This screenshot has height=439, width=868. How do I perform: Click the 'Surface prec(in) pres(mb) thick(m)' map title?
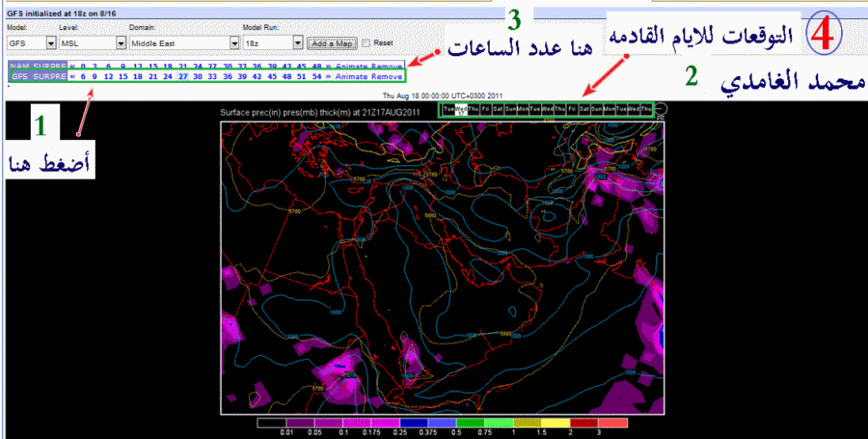[319, 112]
